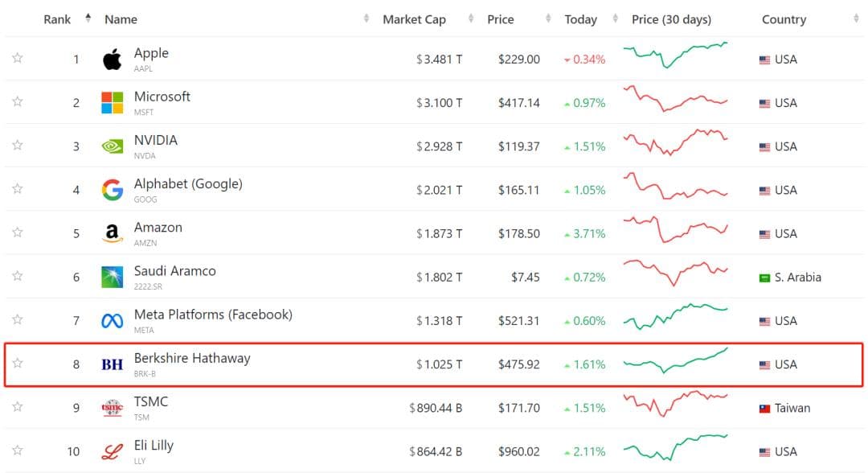Image resolution: width=868 pixels, height=473 pixels.
Task: Toggle favorite star for Apple
Action: tap(18, 58)
